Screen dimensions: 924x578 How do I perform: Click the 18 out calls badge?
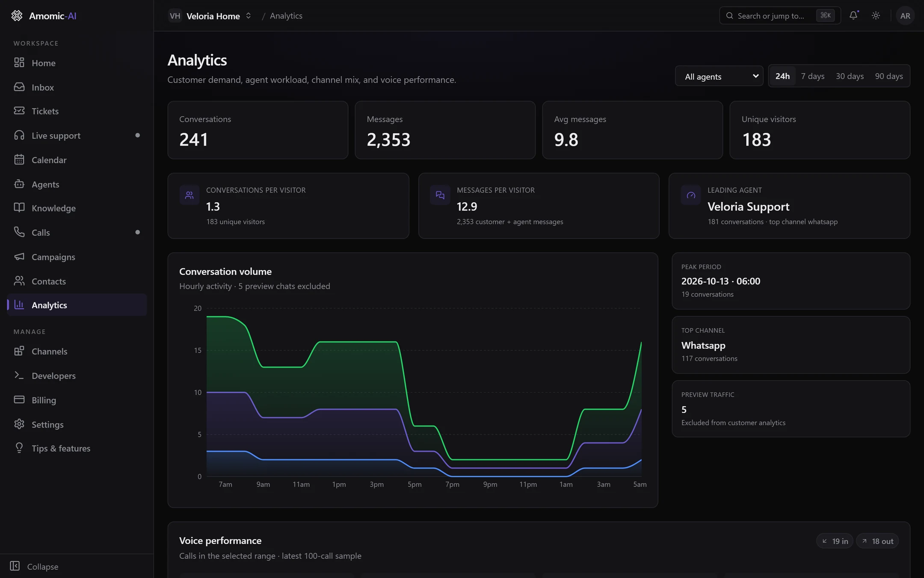tap(877, 541)
